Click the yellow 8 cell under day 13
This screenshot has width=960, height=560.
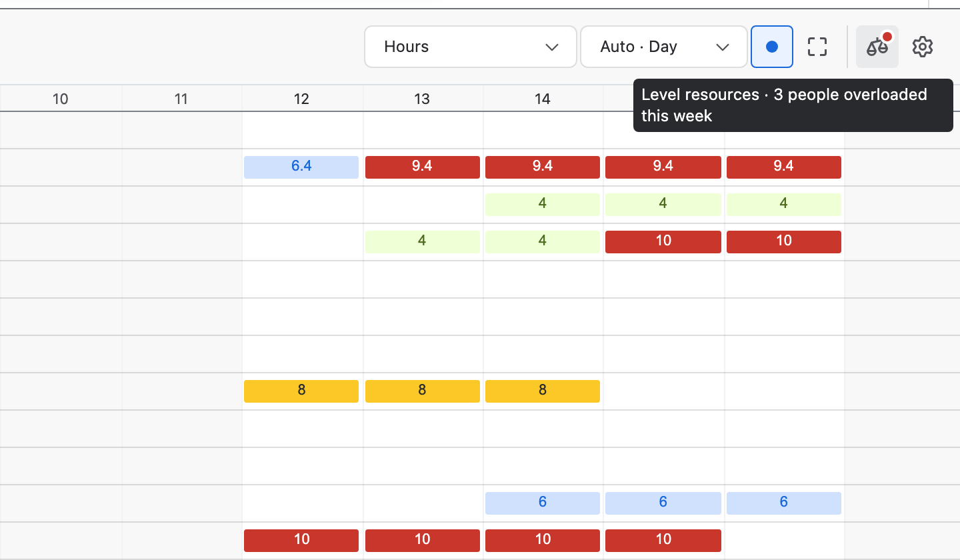[422, 391]
